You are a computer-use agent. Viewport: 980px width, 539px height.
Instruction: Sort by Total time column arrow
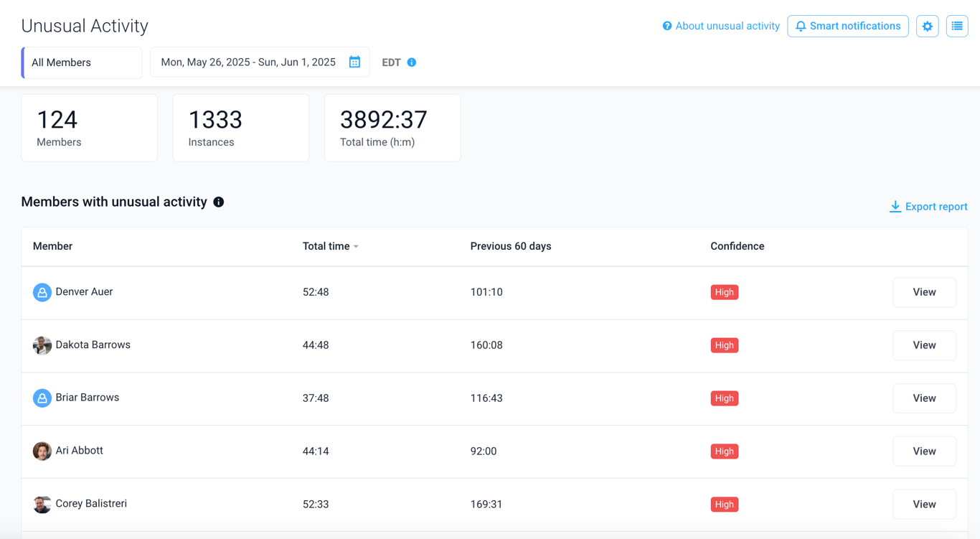[x=356, y=247]
